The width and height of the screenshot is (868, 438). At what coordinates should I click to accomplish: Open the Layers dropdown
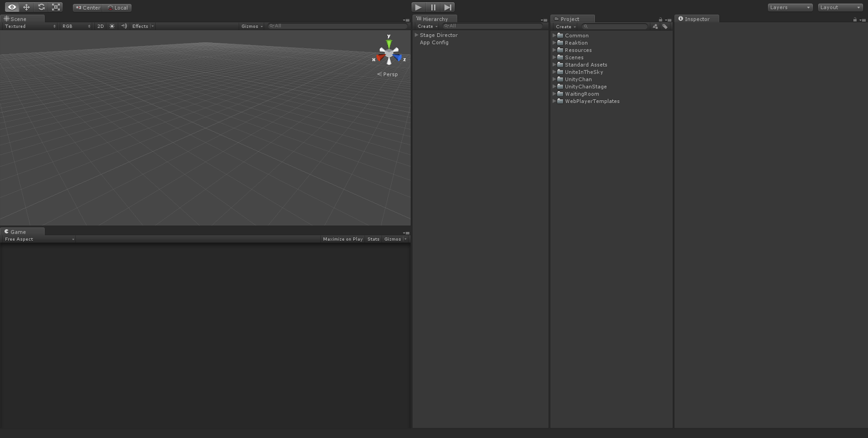(790, 8)
